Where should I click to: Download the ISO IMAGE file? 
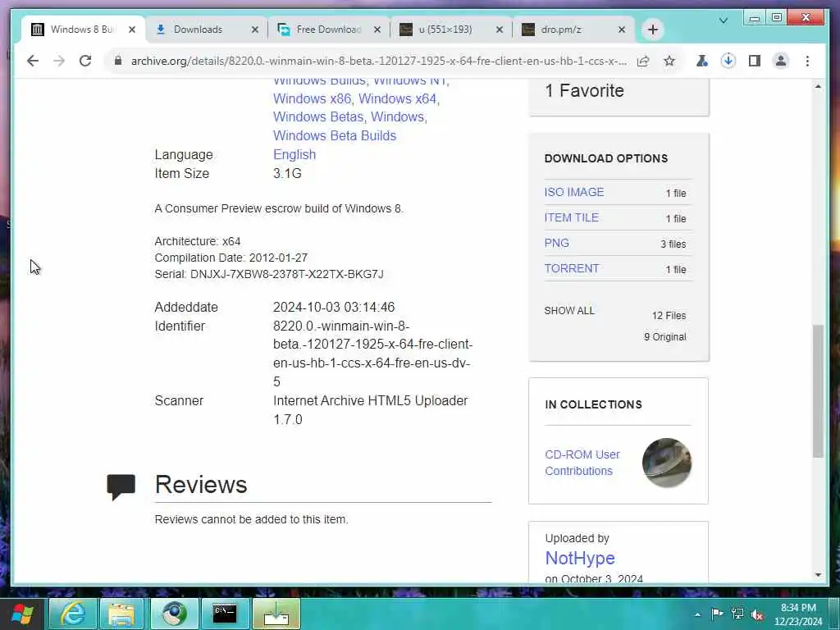(573, 192)
